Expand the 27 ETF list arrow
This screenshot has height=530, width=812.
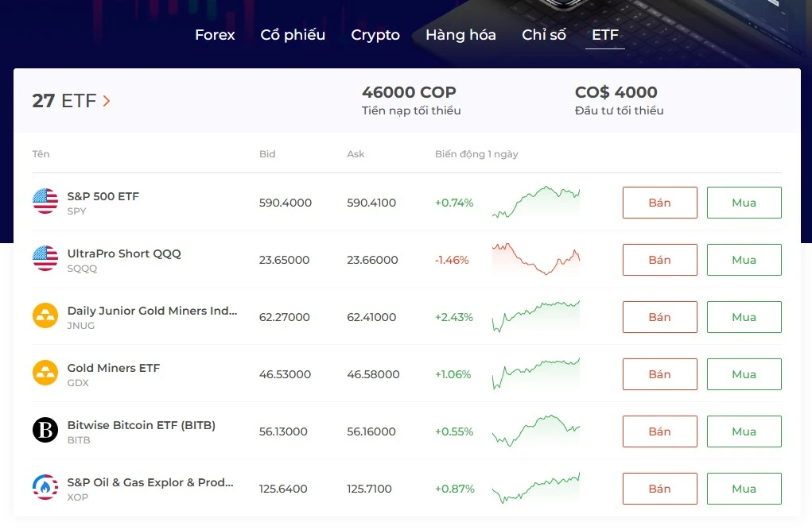[x=107, y=101]
